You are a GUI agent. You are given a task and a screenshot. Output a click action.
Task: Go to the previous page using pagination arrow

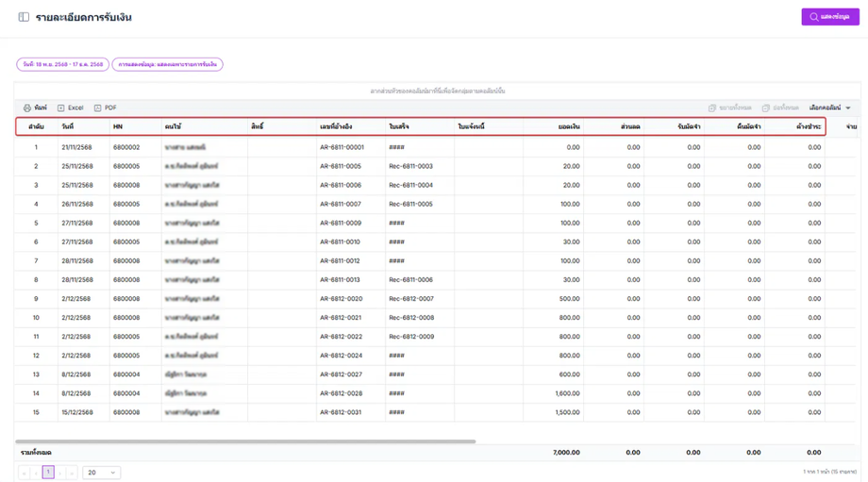[36, 473]
